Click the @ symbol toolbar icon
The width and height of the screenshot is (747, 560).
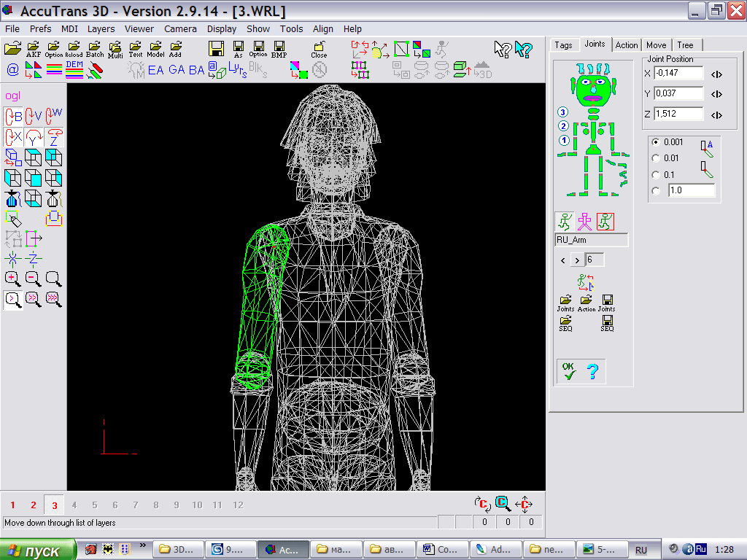(x=13, y=70)
